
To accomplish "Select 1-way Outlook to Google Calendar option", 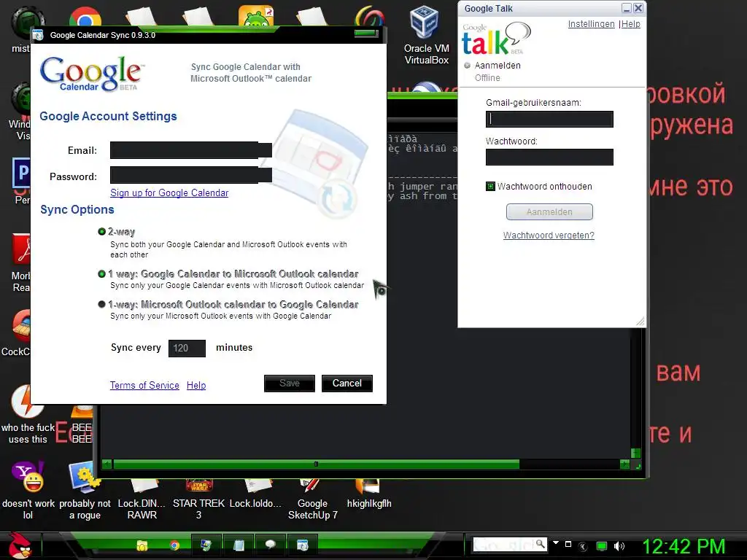I will tap(101, 304).
